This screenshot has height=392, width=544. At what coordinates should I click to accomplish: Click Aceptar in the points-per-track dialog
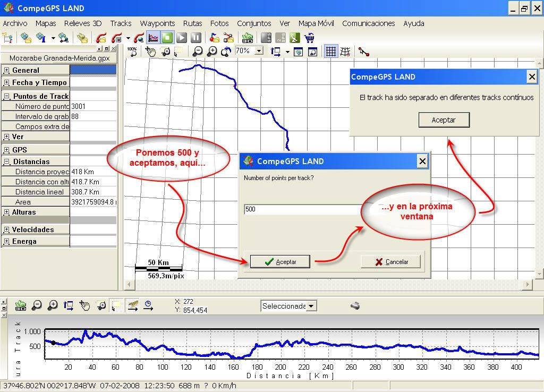[280, 261]
